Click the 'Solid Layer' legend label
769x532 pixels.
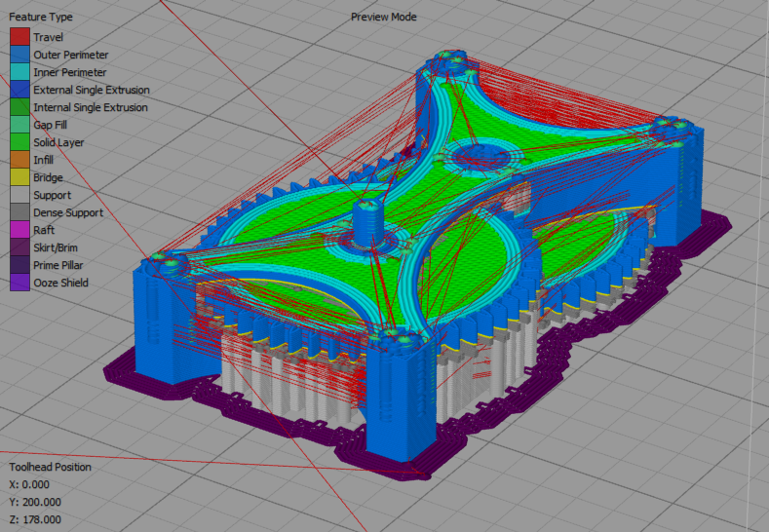click(58, 142)
